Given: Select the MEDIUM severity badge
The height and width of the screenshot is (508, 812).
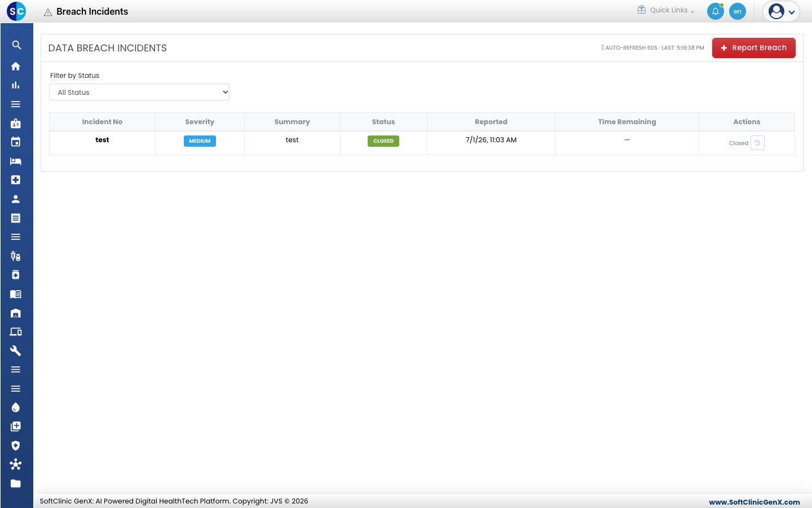Looking at the screenshot, I should tap(200, 141).
